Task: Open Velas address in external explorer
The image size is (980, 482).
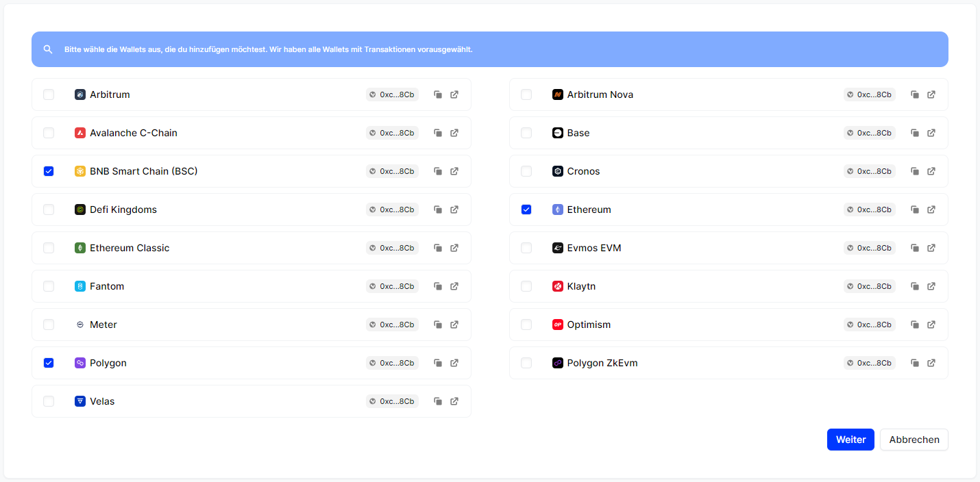Action: 454,401
